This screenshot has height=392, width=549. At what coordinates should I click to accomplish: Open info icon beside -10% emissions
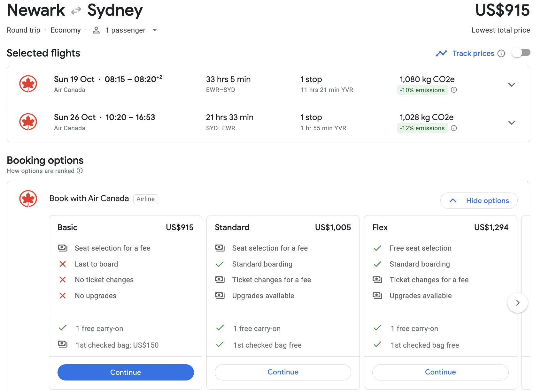click(x=454, y=90)
